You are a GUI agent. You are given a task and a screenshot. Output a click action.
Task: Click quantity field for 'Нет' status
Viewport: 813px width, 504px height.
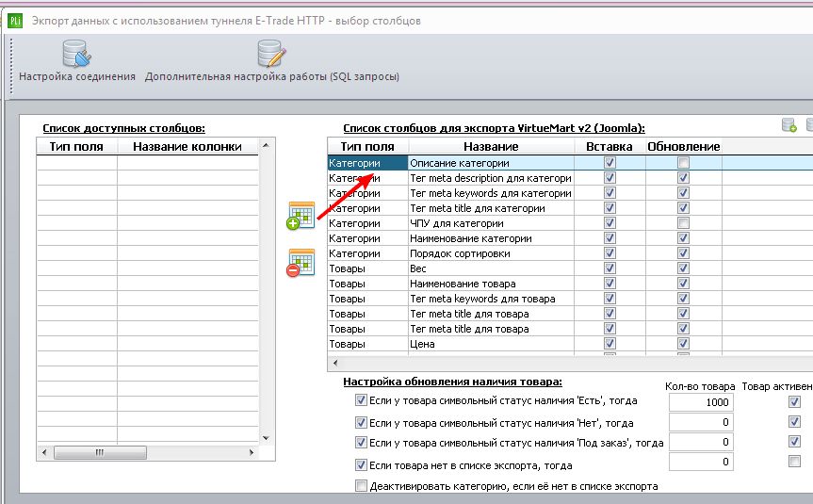(x=701, y=422)
